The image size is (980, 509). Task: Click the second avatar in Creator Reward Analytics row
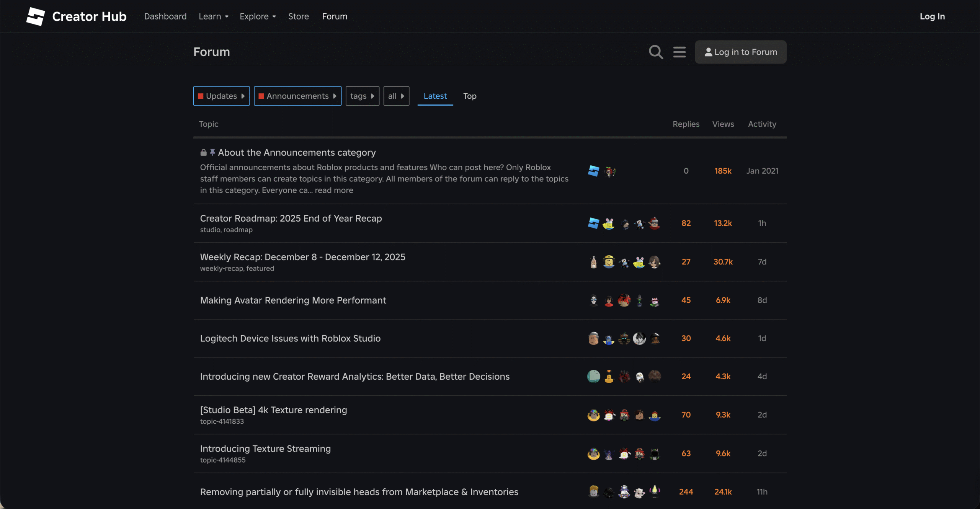609,377
